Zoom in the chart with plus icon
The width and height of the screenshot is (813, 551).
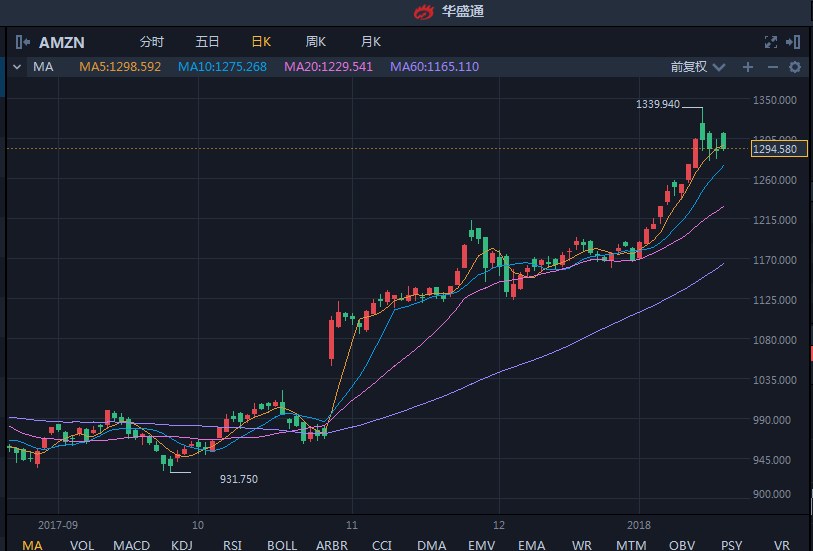(747, 67)
